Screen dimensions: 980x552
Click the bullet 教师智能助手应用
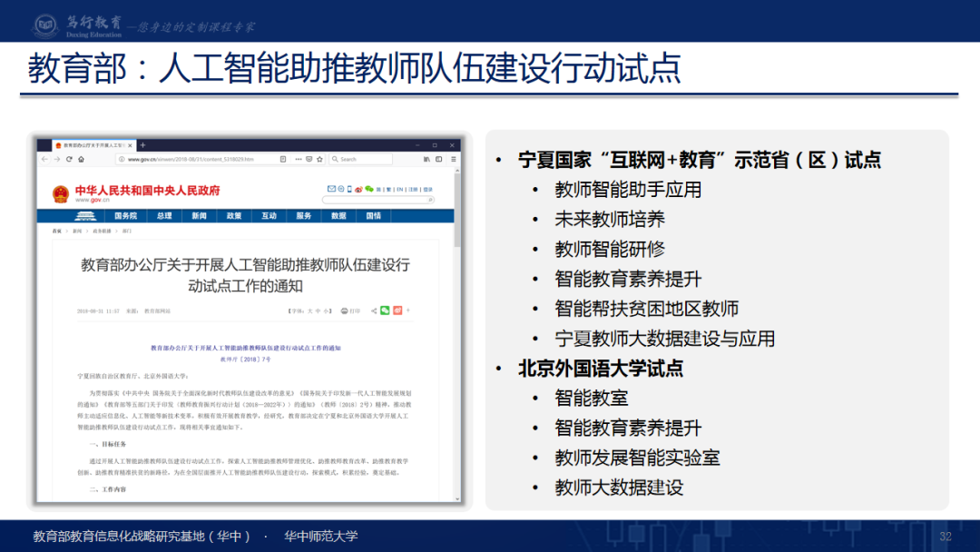coord(628,190)
